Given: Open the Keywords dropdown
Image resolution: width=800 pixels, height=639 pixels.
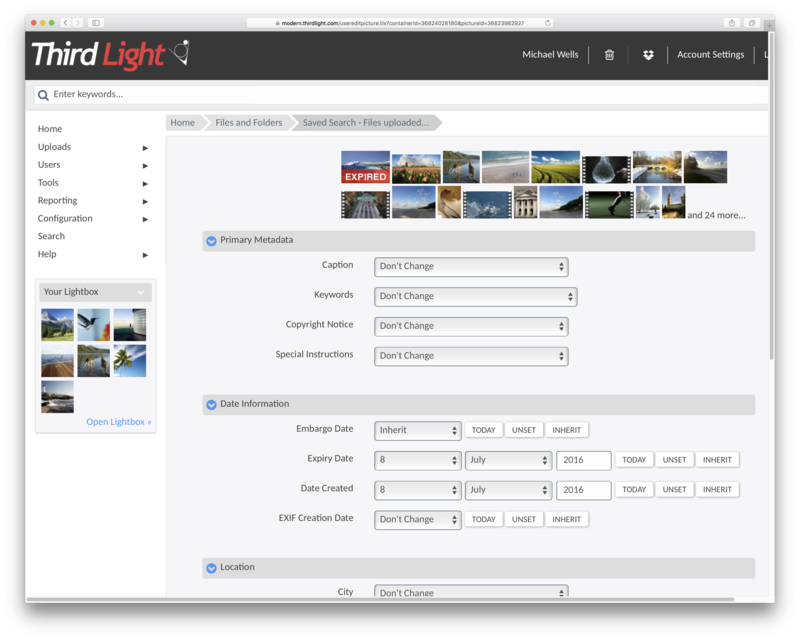Looking at the screenshot, I should [x=476, y=297].
